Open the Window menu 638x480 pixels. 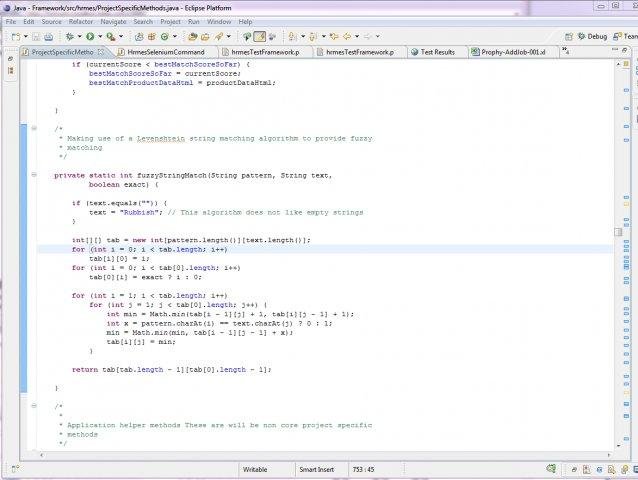pyautogui.click(x=219, y=22)
